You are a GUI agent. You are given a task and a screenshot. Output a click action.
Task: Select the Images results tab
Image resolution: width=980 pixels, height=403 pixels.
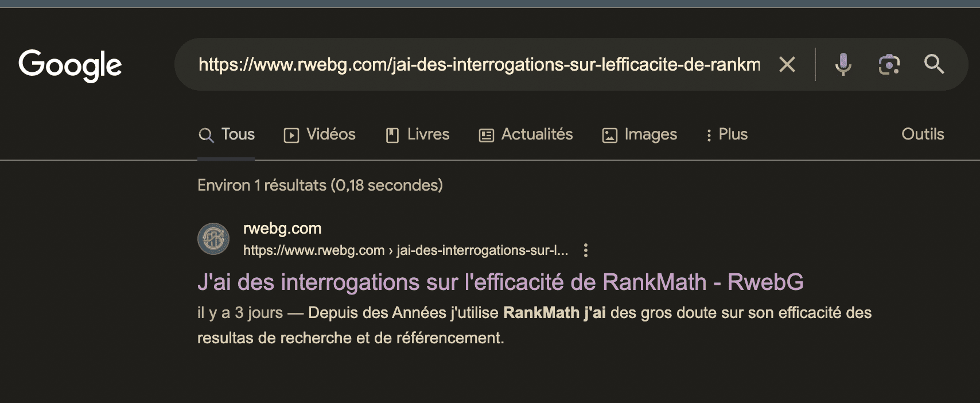coord(640,134)
